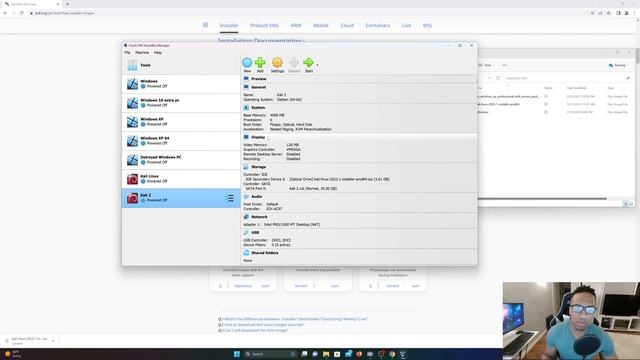Click the Intel PRO/1000 MT Desktop adapter text

[292, 225]
